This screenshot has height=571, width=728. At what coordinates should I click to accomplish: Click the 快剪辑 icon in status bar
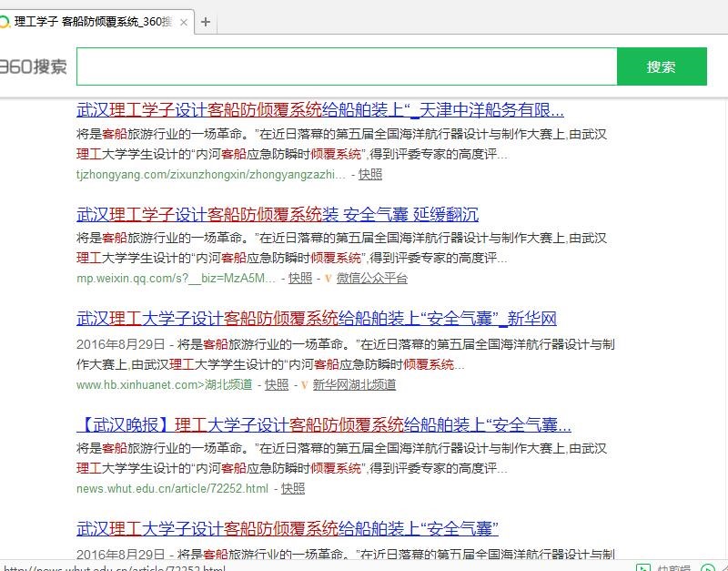(643, 567)
